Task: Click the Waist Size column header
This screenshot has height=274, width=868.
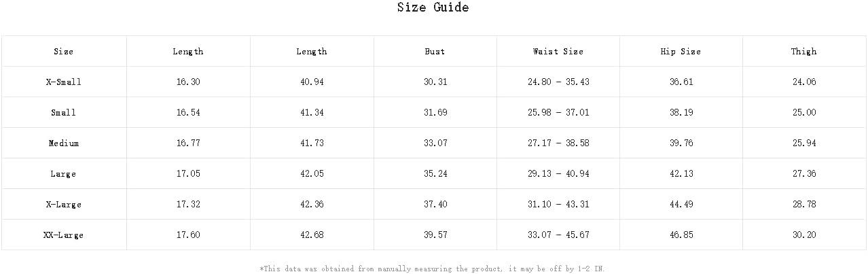Action: (558, 52)
